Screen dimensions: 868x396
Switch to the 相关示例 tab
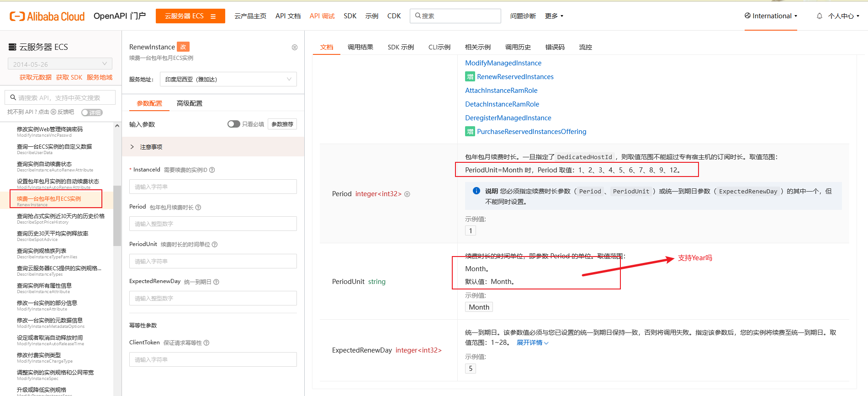(x=478, y=47)
